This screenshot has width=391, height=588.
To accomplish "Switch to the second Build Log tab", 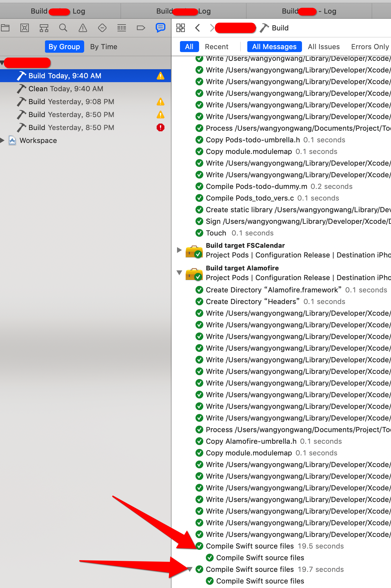I will pyautogui.click(x=184, y=11).
